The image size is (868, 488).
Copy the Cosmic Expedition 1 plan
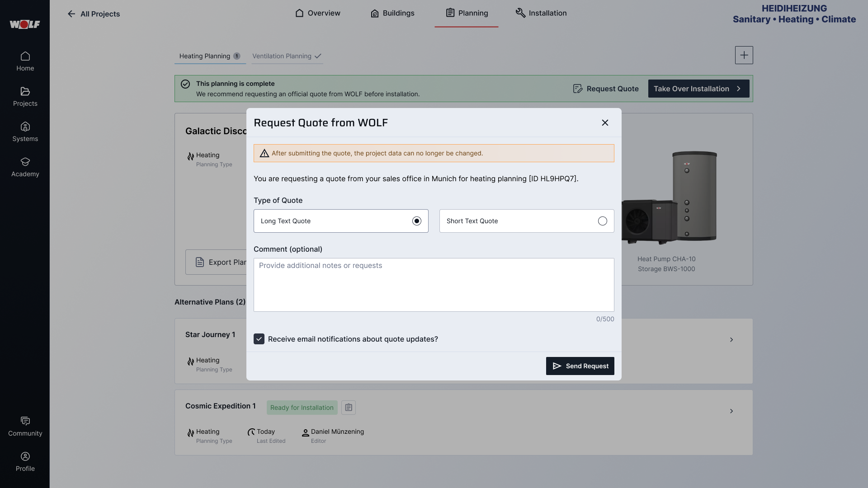pyautogui.click(x=348, y=407)
